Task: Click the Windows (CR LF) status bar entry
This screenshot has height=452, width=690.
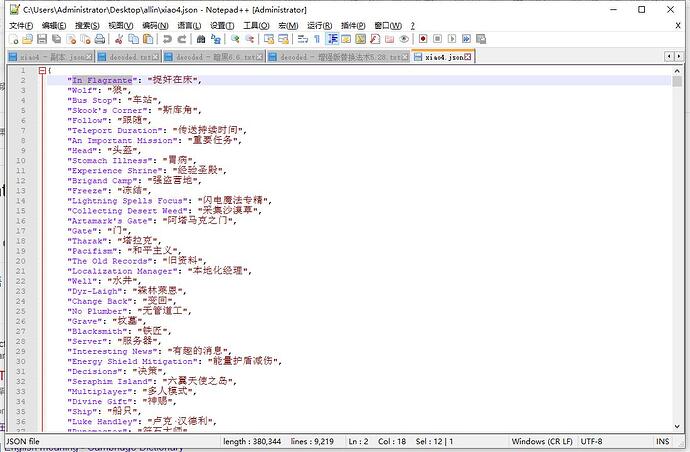Action: point(542,441)
